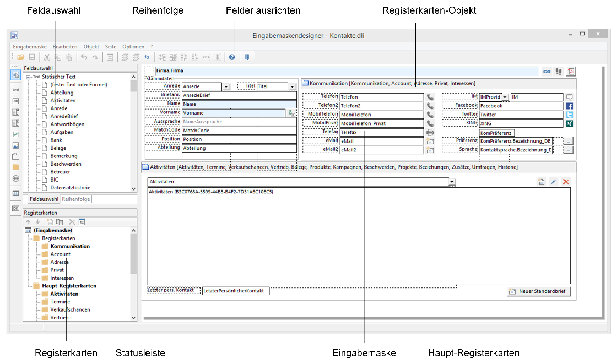The width and height of the screenshot is (611, 364).
Task: Select the globe tool in left sidebar
Action: coord(15,178)
